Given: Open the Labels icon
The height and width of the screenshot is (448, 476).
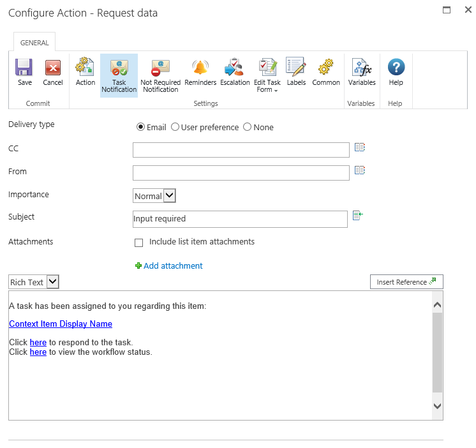Looking at the screenshot, I should click(296, 68).
